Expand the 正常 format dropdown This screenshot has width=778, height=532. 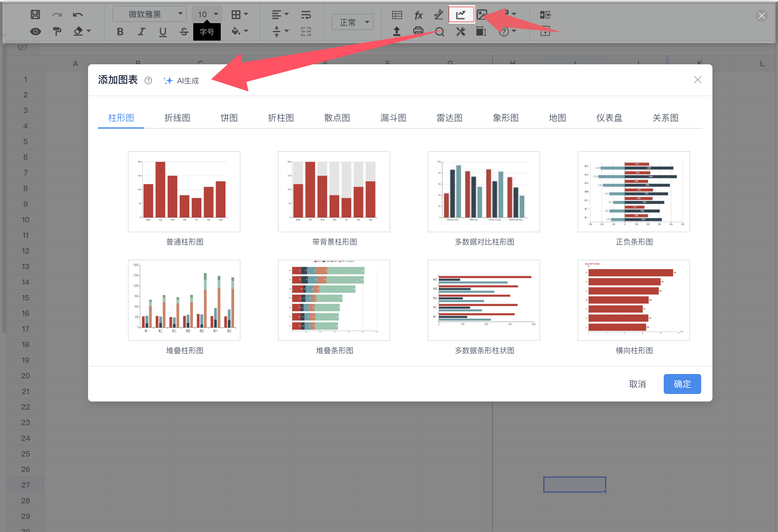(352, 22)
